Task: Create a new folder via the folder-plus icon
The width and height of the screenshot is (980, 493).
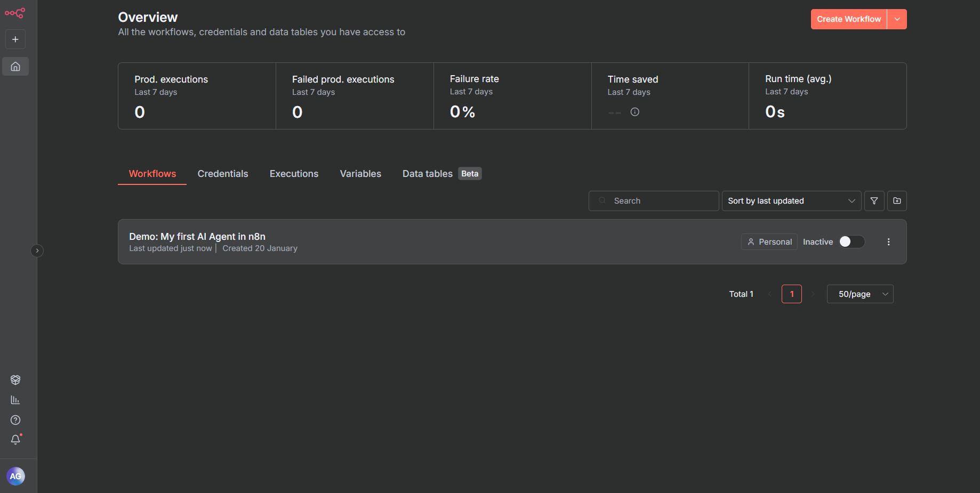Action: [897, 201]
